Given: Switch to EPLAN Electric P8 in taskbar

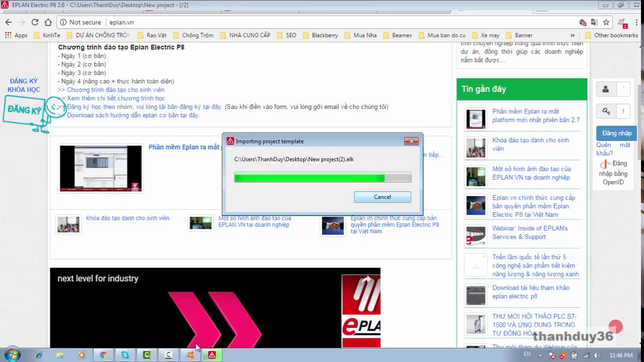Looking at the screenshot, I should pyautogui.click(x=212, y=355).
